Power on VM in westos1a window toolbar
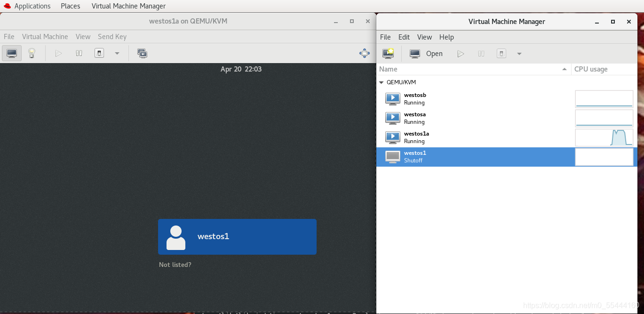This screenshot has height=314, width=644. coord(58,53)
